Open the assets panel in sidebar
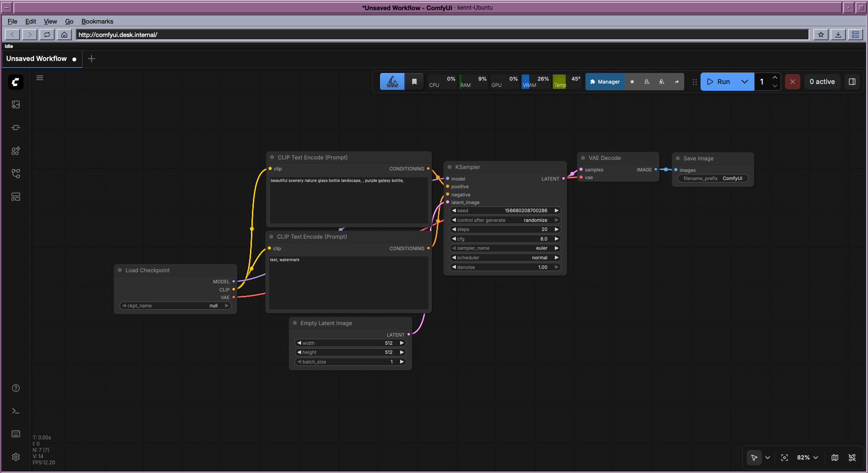868x473 pixels. 16,105
